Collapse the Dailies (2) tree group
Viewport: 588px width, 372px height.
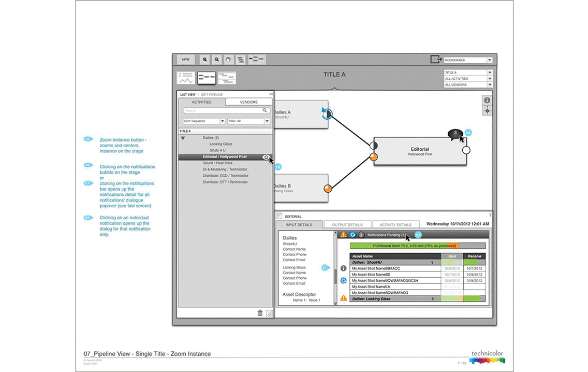point(183,138)
